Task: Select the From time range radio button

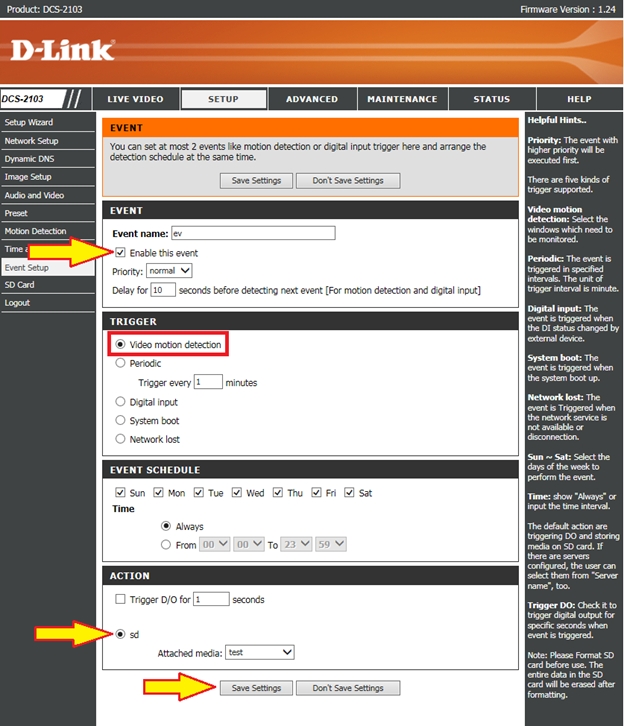Action: coord(166,544)
